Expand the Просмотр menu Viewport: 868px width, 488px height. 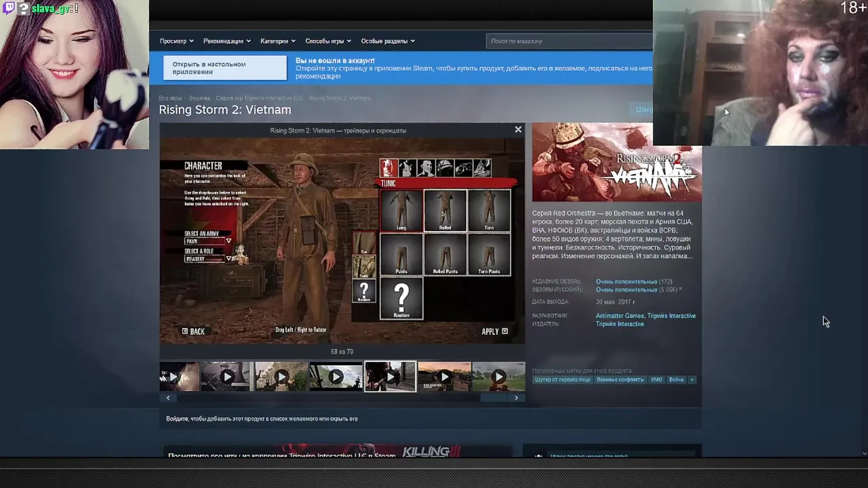click(x=176, y=41)
